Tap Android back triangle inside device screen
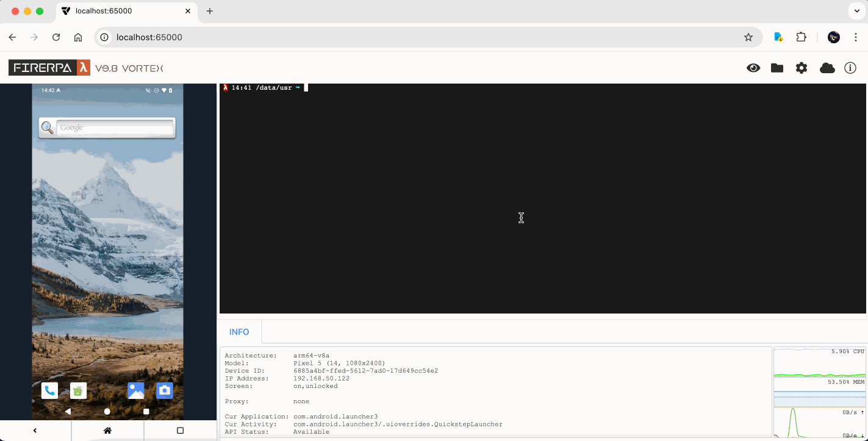 point(68,412)
